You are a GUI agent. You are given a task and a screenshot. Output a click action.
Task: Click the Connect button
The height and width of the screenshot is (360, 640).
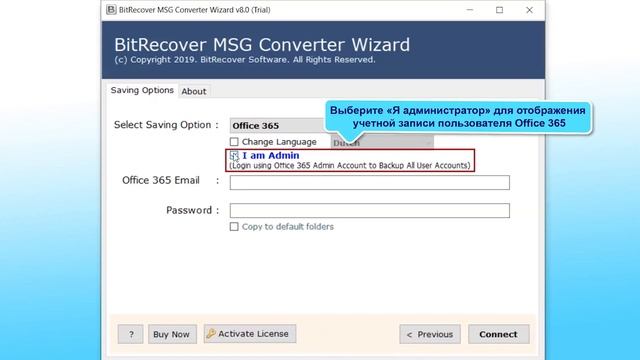click(498, 334)
